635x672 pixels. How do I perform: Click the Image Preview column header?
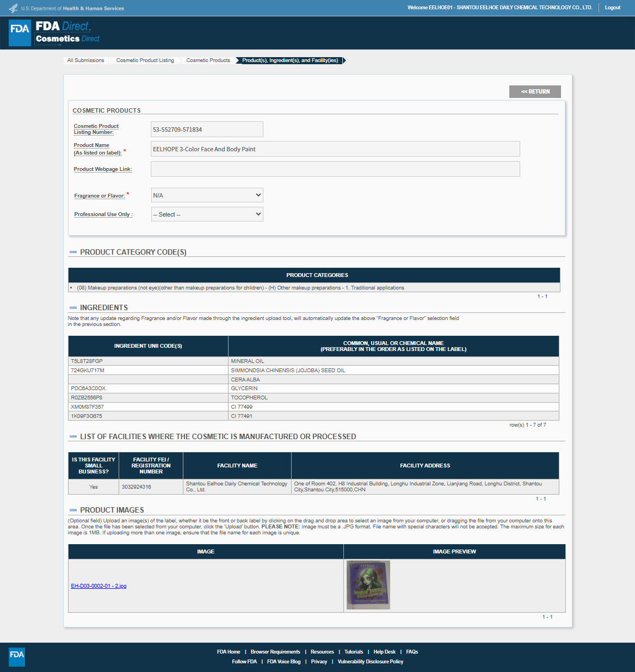point(454,552)
